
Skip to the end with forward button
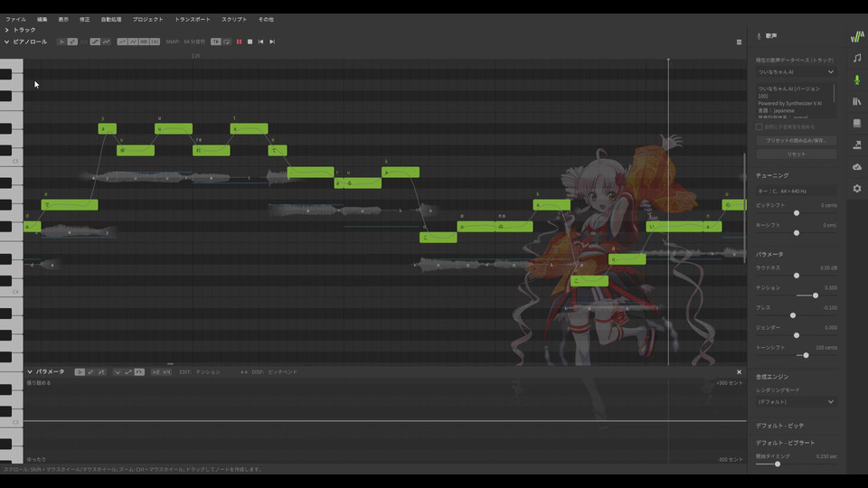pyautogui.click(x=272, y=42)
